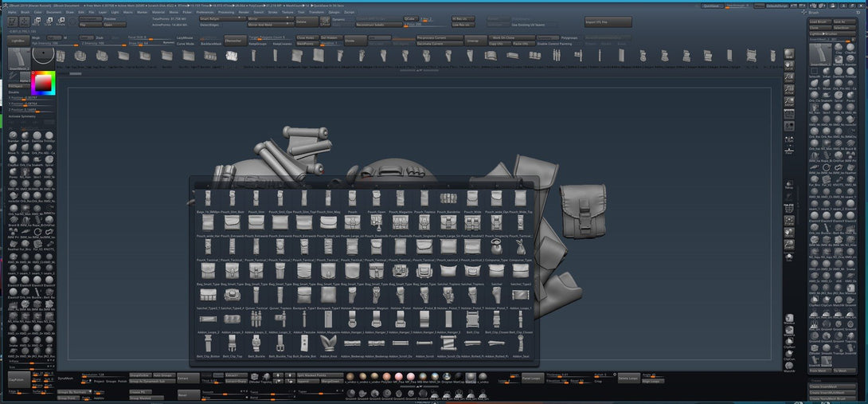Click the ZRemesher button

(x=235, y=41)
